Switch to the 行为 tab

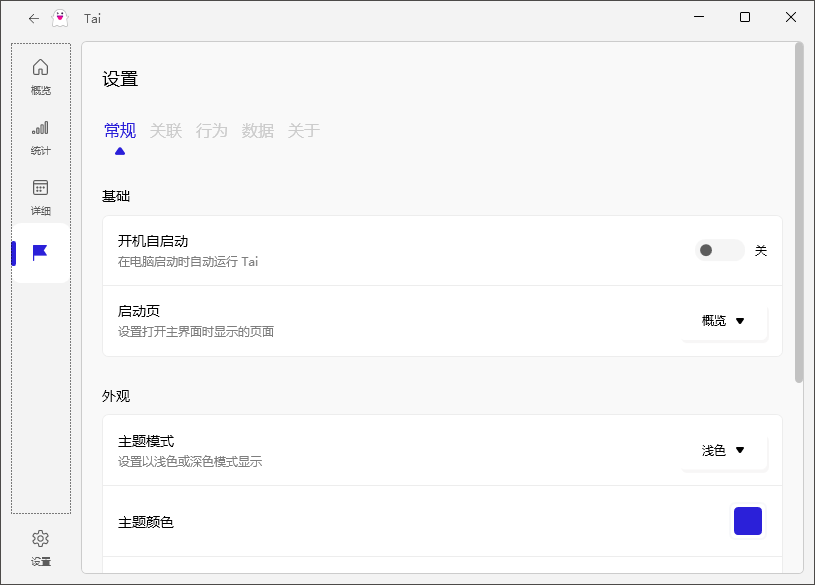[x=212, y=130]
